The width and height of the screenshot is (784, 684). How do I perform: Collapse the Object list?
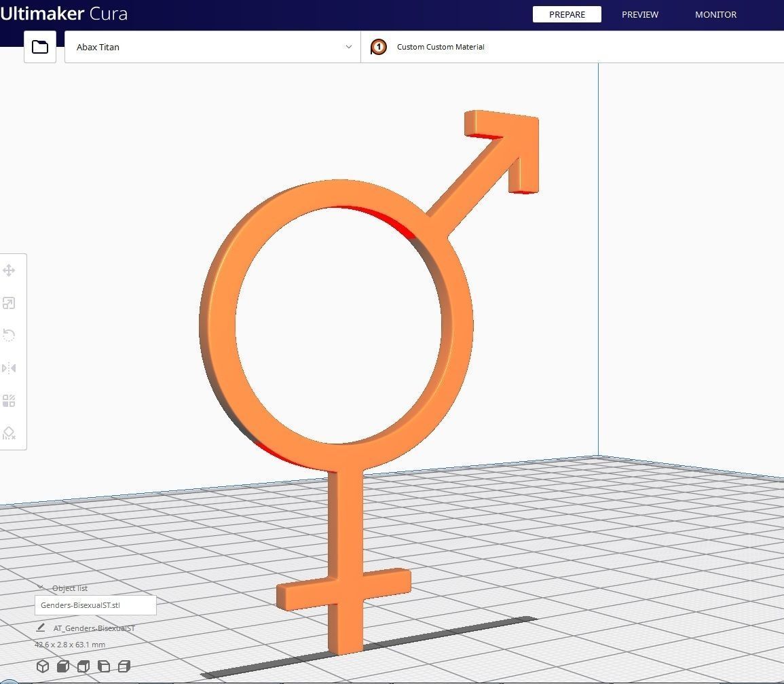click(40, 588)
